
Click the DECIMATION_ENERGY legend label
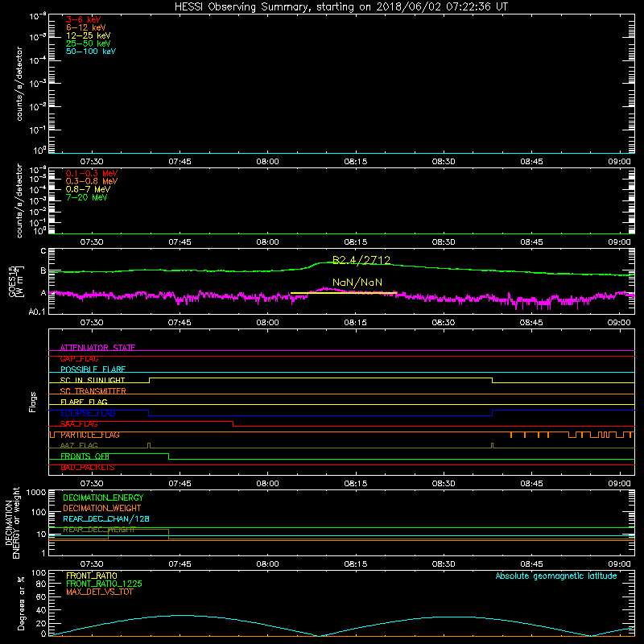point(103,497)
